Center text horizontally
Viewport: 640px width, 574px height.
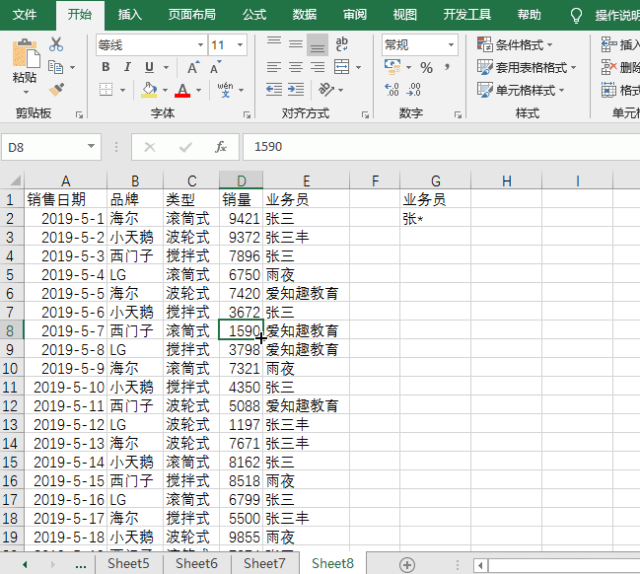[296, 67]
